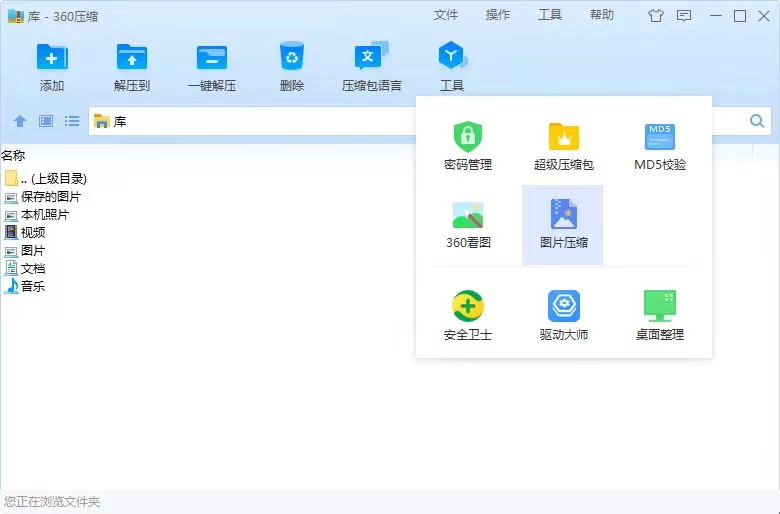Open the 操作 menu

(498, 15)
